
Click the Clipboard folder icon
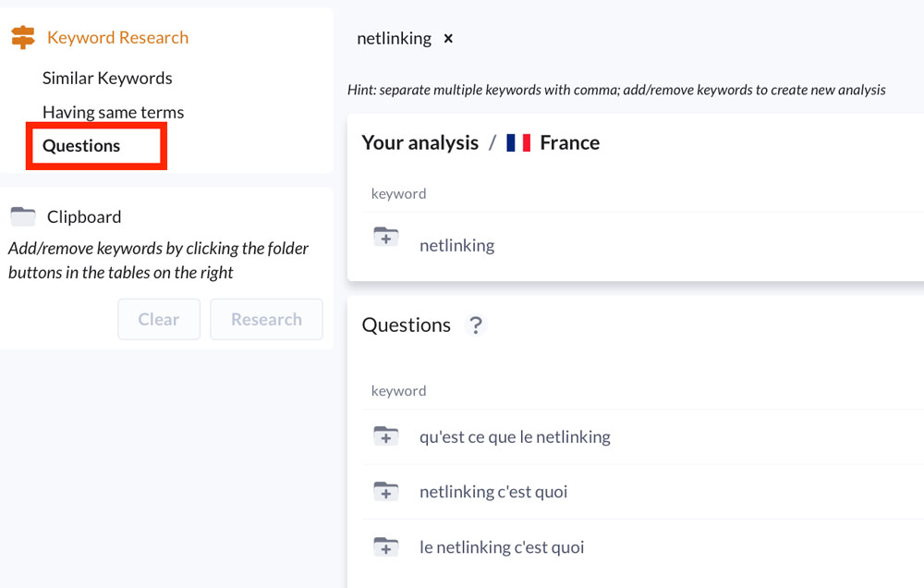click(23, 216)
